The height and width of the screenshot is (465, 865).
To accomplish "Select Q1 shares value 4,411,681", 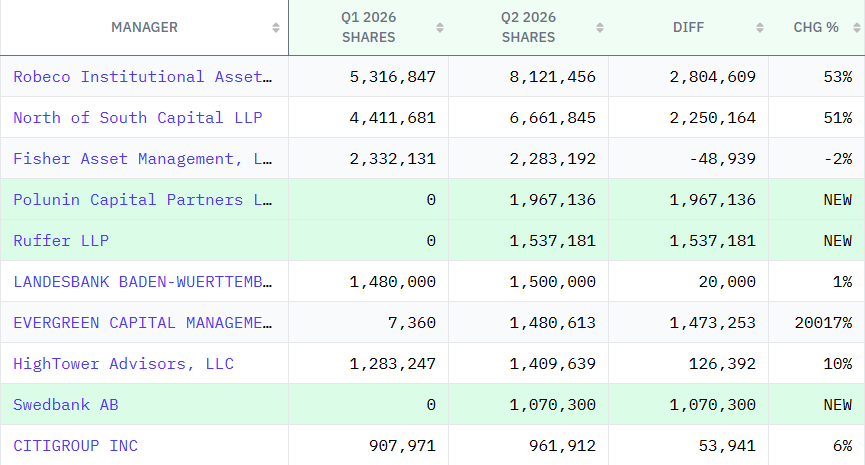I will [393, 117].
